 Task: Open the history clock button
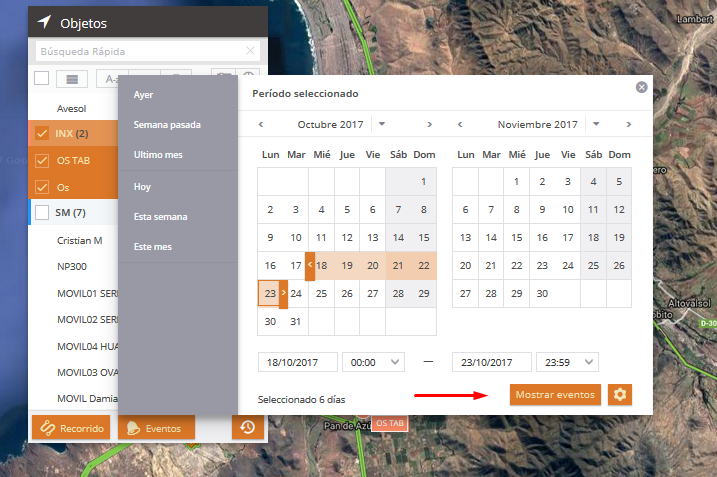(248, 427)
